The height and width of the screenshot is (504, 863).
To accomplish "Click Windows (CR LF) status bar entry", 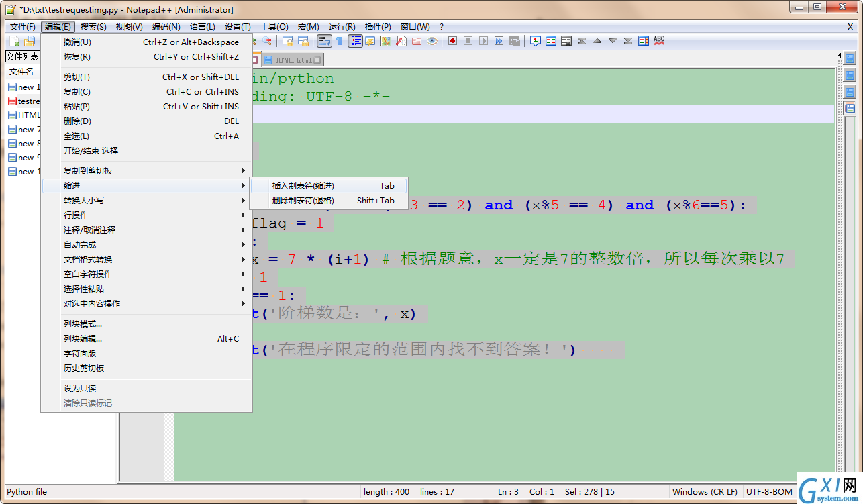I will pos(705,492).
